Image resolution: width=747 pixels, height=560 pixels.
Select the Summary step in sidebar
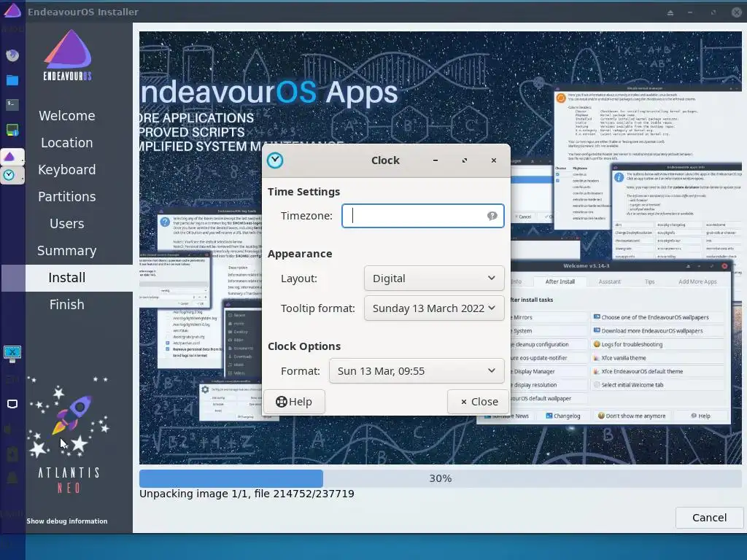click(x=67, y=251)
